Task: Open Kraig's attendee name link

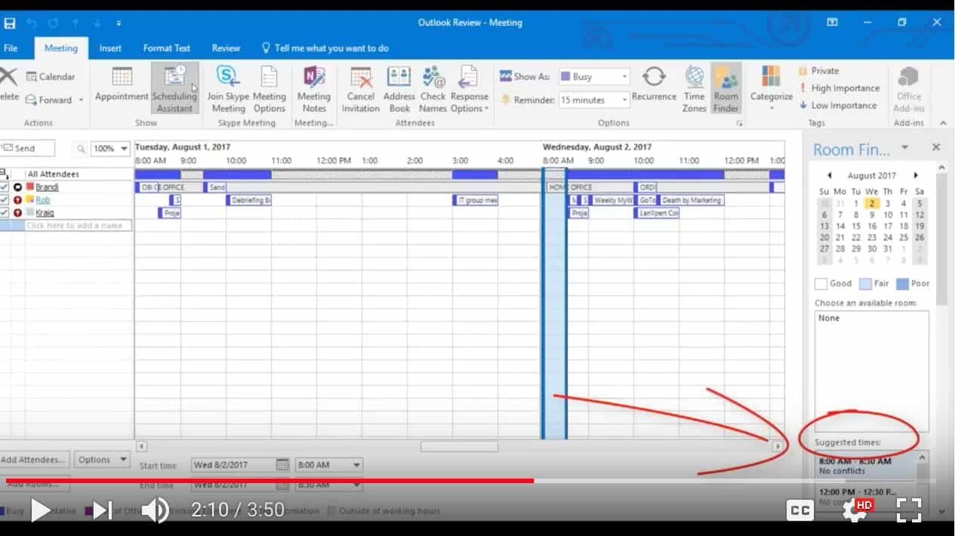Action: point(45,213)
